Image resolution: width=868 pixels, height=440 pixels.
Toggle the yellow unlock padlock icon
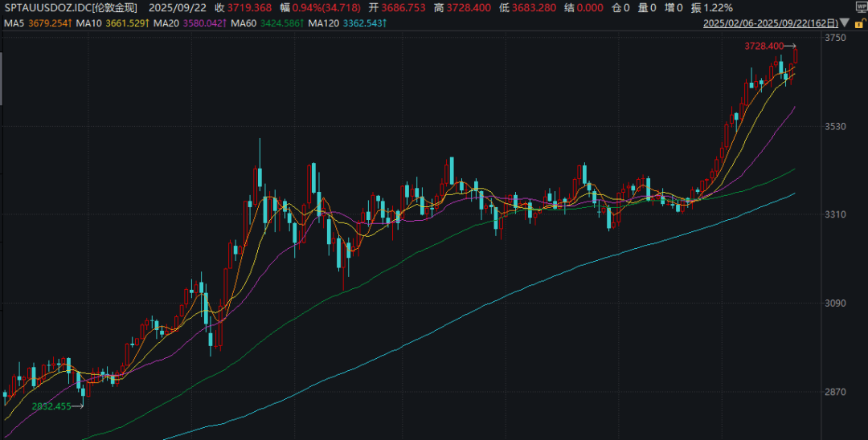click(859, 25)
